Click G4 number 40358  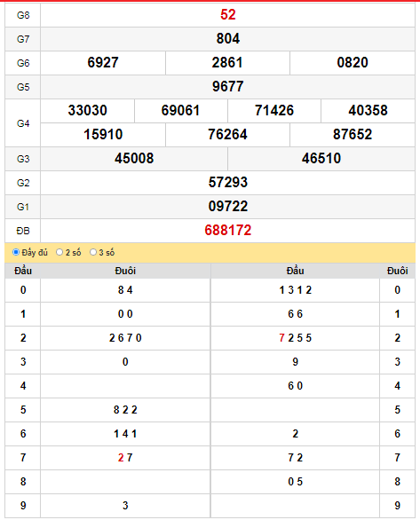point(368,110)
